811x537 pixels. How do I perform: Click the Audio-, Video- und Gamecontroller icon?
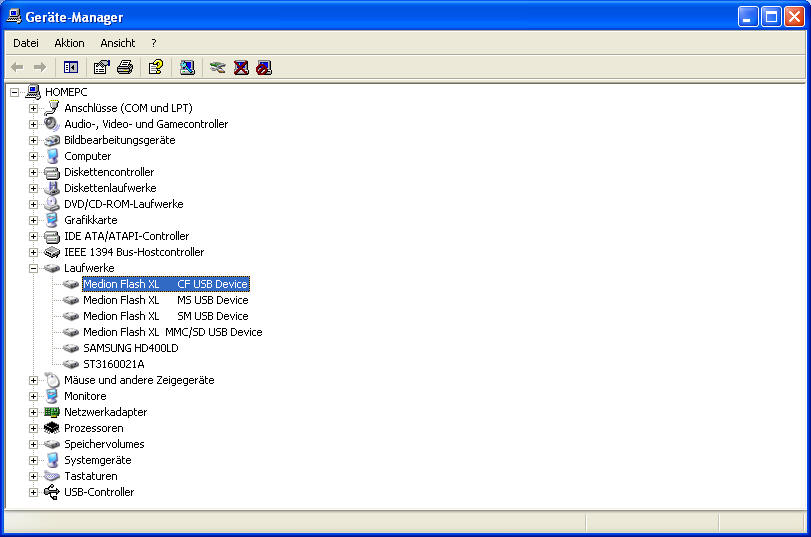coord(52,124)
